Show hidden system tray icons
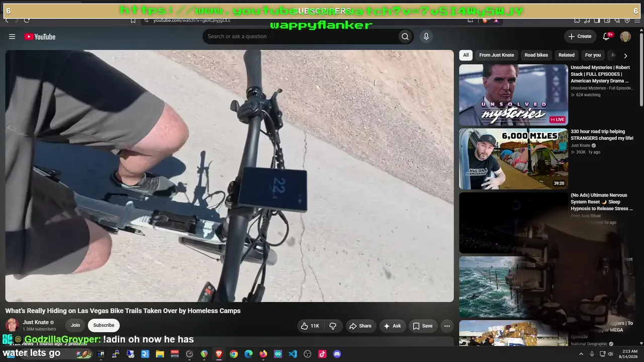The width and height of the screenshot is (644, 362). click(x=581, y=354)
